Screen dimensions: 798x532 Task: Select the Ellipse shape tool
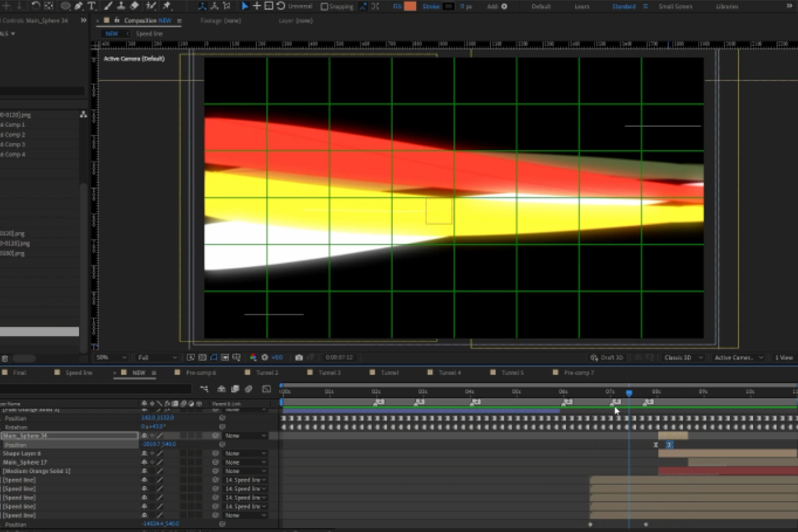point(65,6)
